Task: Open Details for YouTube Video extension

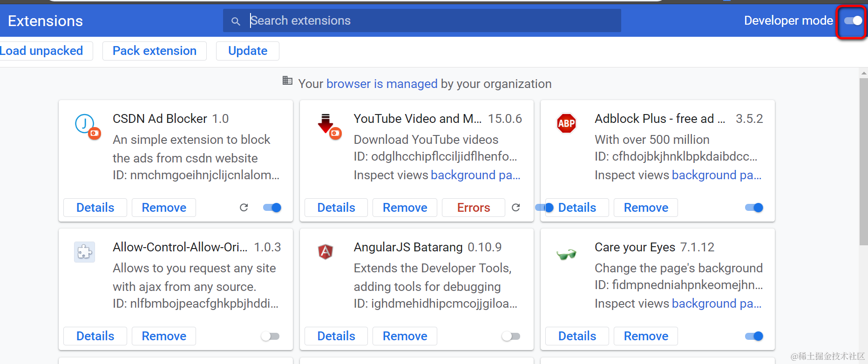Action: [x=336, y=208]
